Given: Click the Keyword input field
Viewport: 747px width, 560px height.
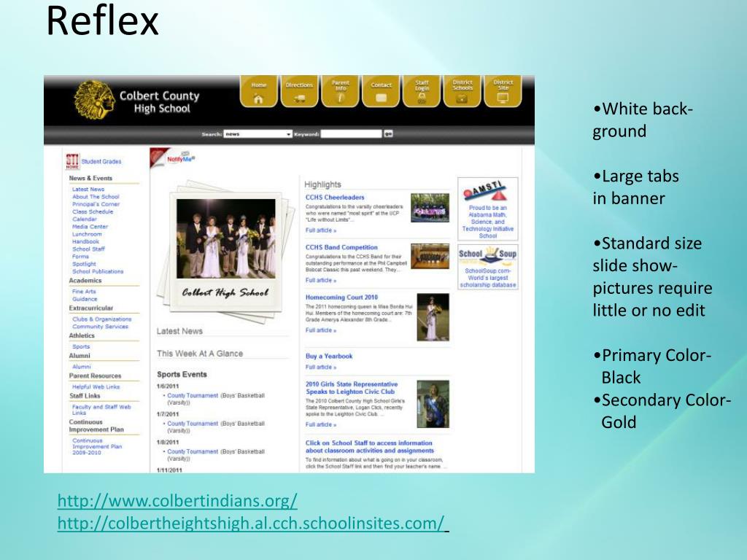Looking at the screenshot, I should (x=351, y=134).
